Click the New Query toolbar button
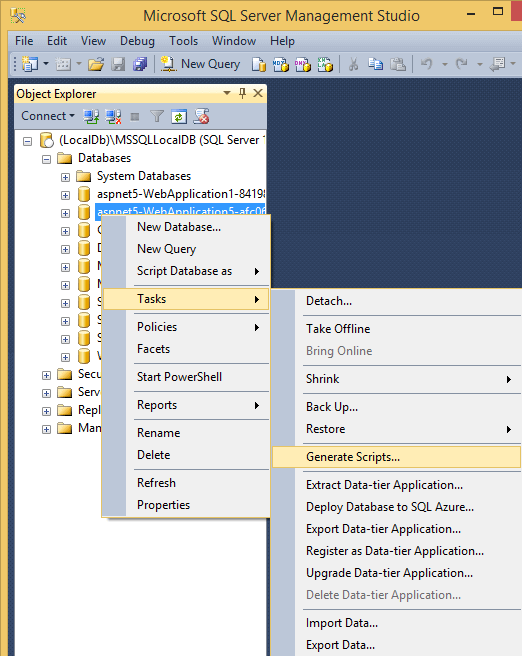This screenshot has height=656, width=522. click(x=201, y=64)
